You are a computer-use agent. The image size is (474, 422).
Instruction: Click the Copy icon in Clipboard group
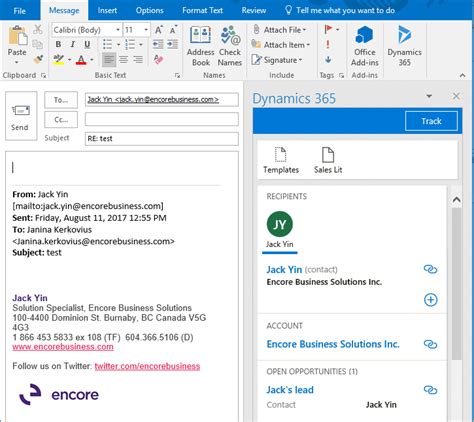pyautogui.click(x=38, y=44)
